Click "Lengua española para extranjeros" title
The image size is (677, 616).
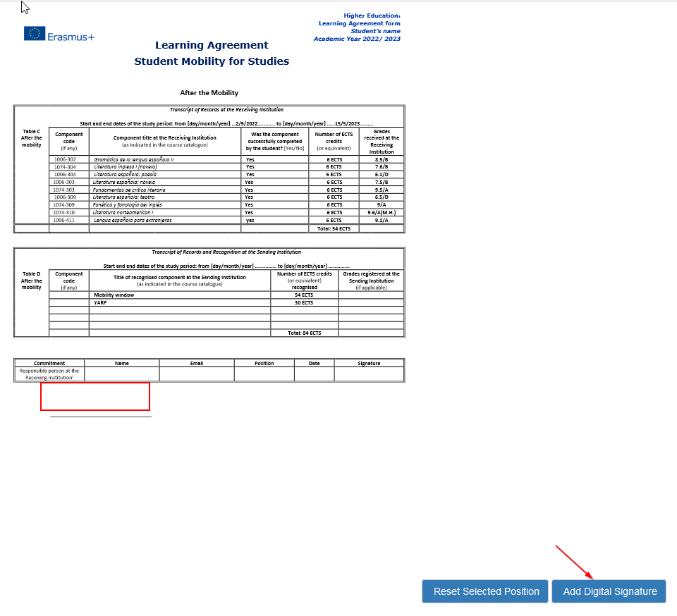point(133,221)
